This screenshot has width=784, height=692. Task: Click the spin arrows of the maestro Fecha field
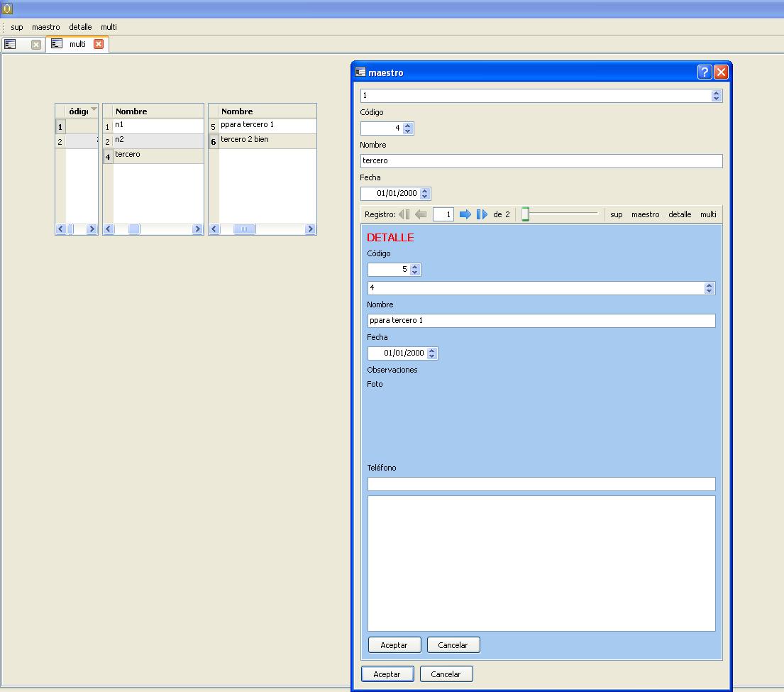425,193
